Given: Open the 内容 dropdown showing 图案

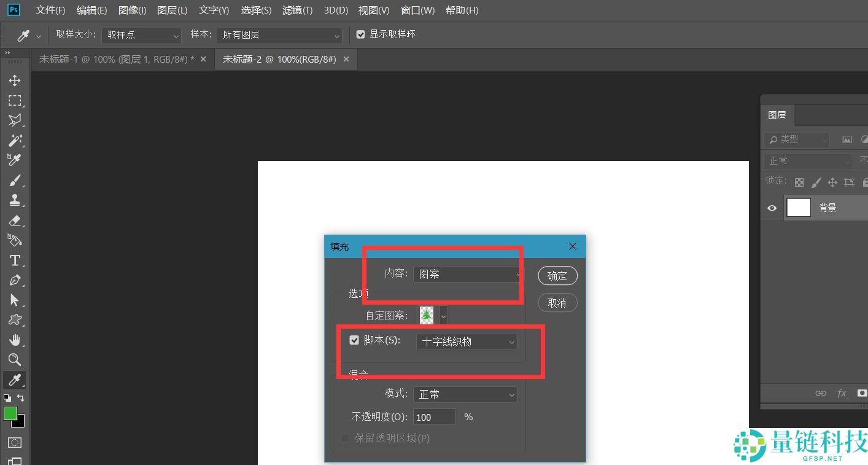Looking at the screenshot, I should pos(468,275).
